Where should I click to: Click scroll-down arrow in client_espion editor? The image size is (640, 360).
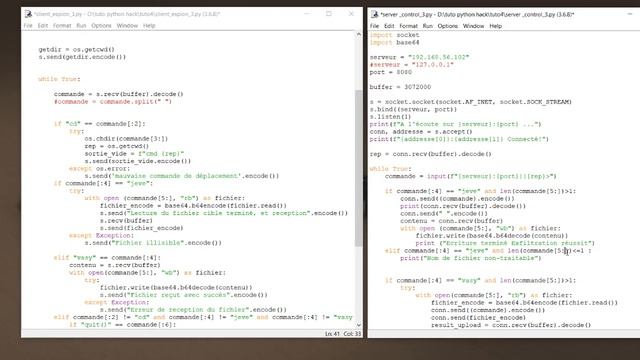359,325
